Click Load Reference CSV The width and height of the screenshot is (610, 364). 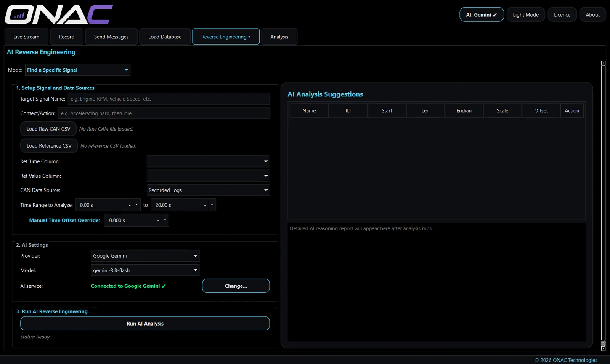click(49, 146)
